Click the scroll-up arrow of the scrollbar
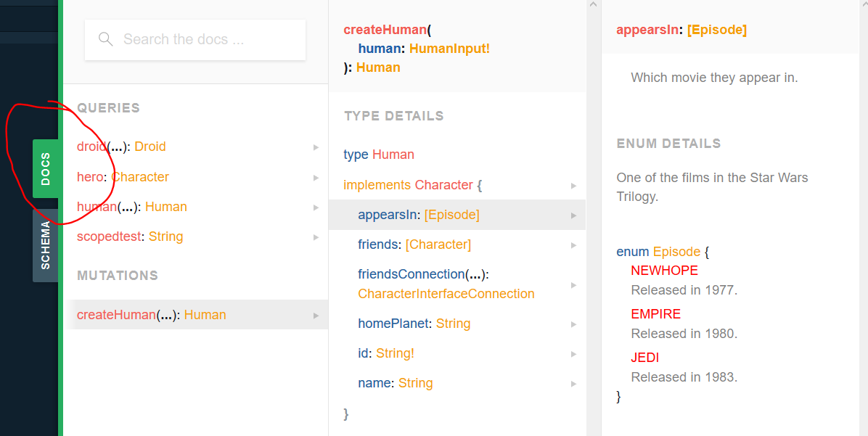 tap(594, 5)
